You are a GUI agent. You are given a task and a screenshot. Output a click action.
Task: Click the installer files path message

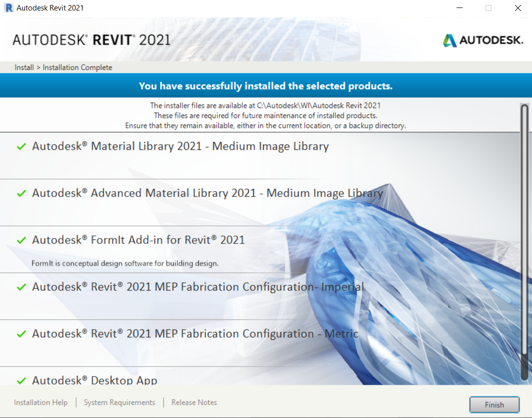(266, 105)
